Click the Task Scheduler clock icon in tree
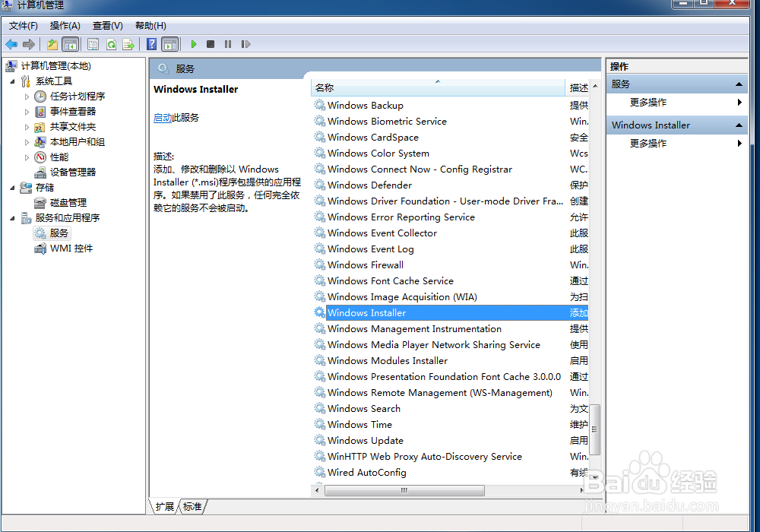The width and height of the screenshot is (760, 532). tap(41, 96)
